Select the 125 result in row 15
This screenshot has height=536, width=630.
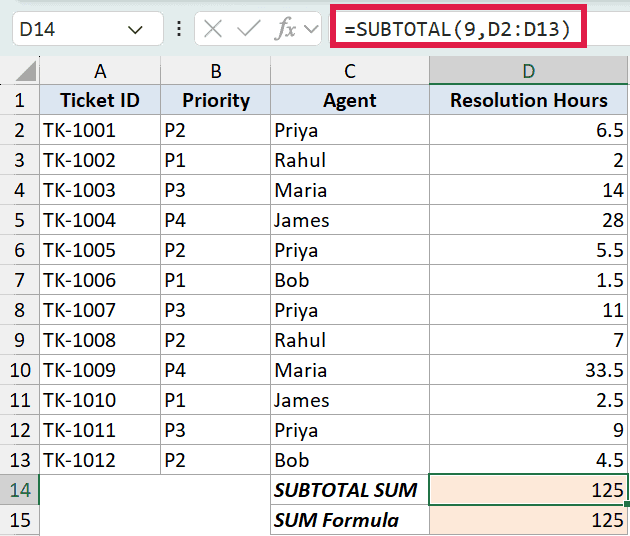tap(529, 520)
